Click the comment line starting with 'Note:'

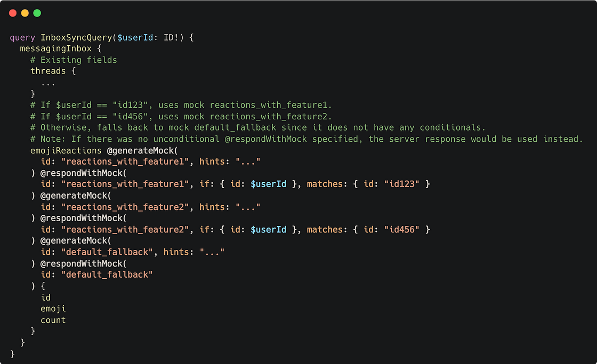[306, 139]
